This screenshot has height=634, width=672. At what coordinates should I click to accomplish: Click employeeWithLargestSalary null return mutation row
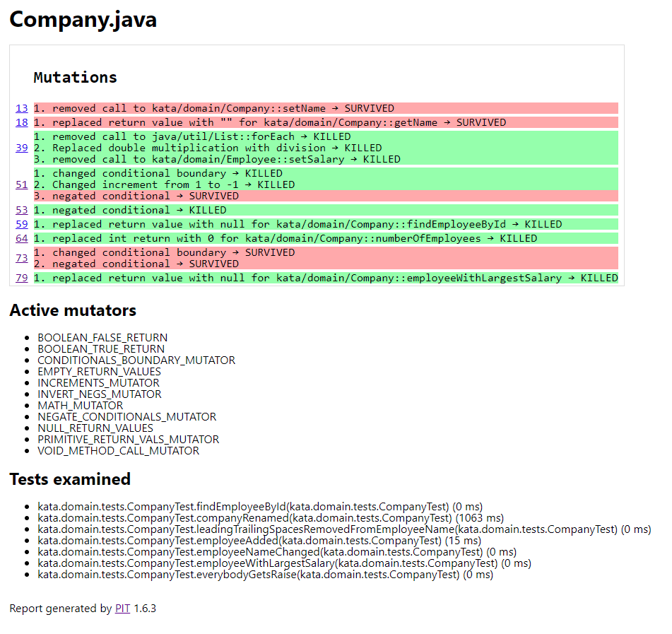(x=326, y=278)
